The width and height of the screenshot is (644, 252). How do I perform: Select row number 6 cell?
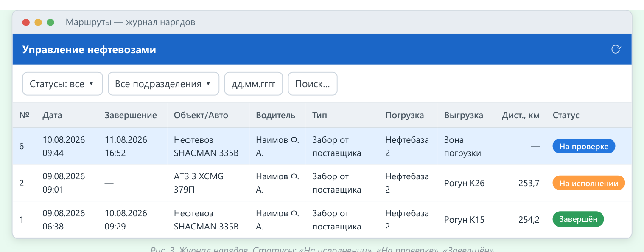click(22, 146)
